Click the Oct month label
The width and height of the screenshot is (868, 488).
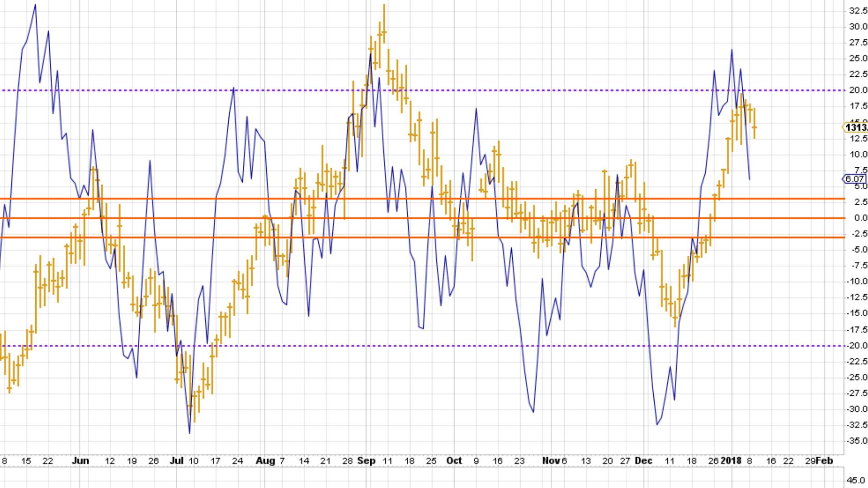[x=454, y=461]
